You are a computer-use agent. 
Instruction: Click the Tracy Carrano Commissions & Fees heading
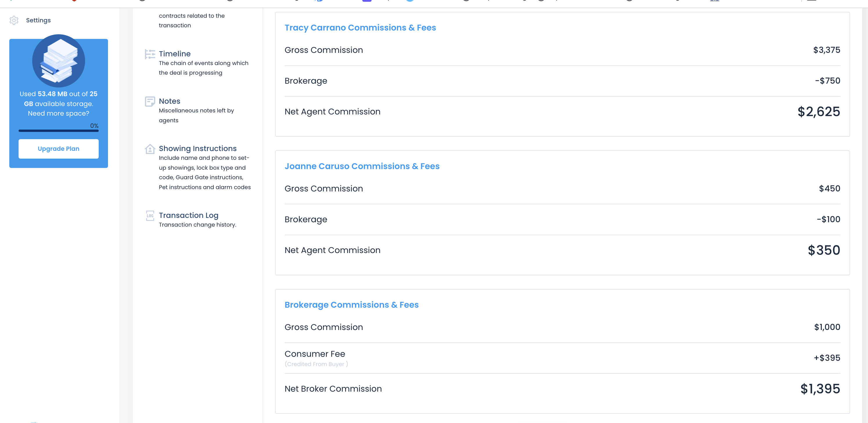tap(360, 28)
